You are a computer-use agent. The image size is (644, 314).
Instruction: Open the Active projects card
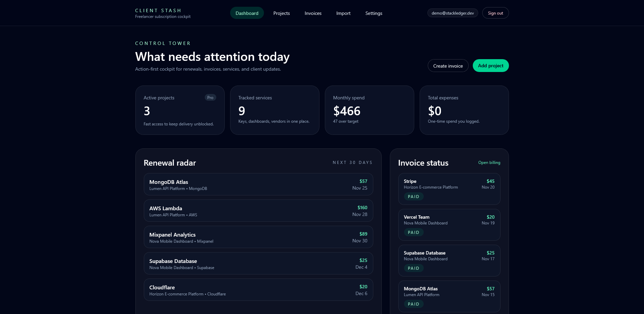coord(180,110)
